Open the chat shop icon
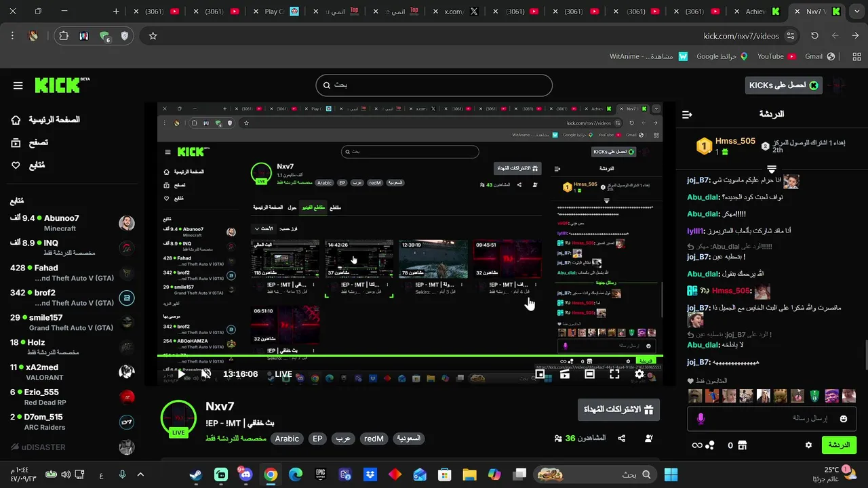 click(x=742, y=445)
